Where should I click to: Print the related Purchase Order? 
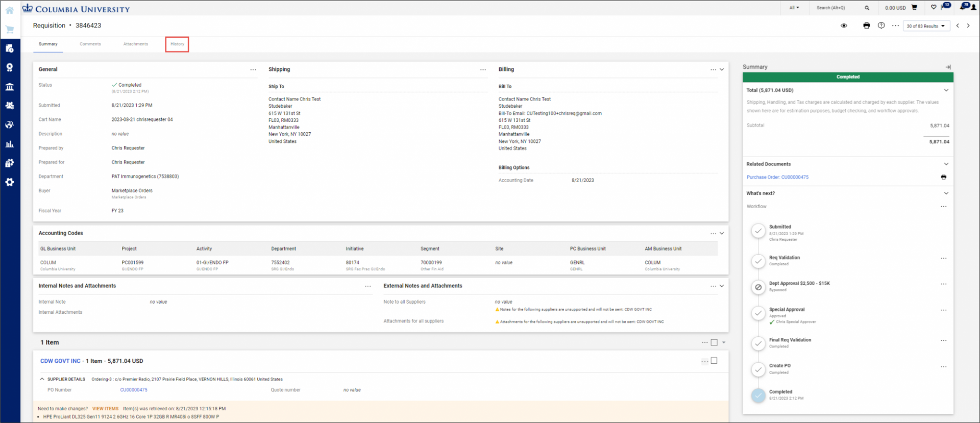click(x=943, y=177)
